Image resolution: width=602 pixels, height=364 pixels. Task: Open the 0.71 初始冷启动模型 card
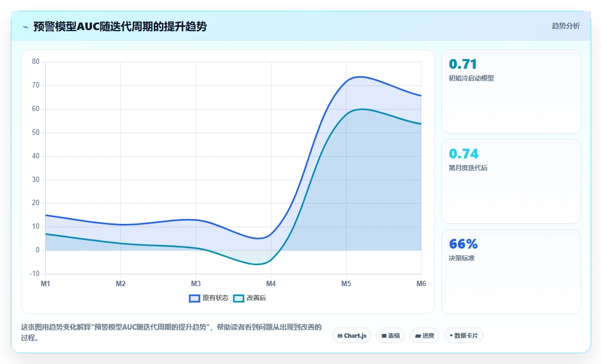point(511,91)
